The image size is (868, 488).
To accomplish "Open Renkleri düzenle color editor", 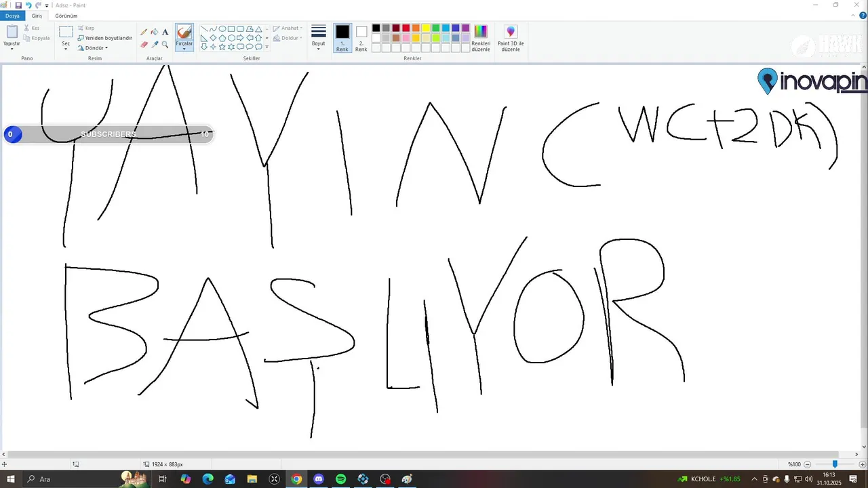I will 481,38.
